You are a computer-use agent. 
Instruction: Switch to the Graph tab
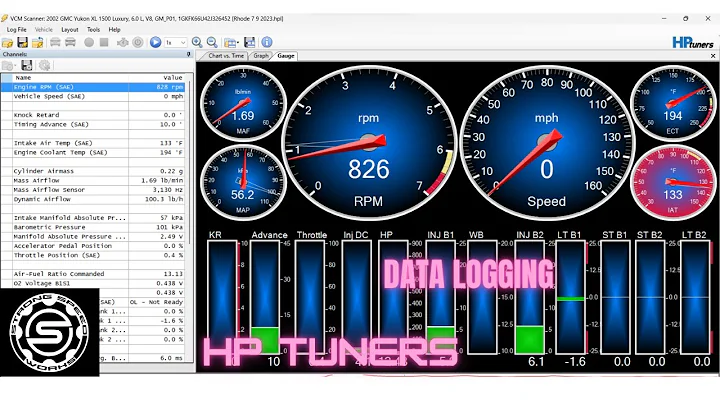261,56
